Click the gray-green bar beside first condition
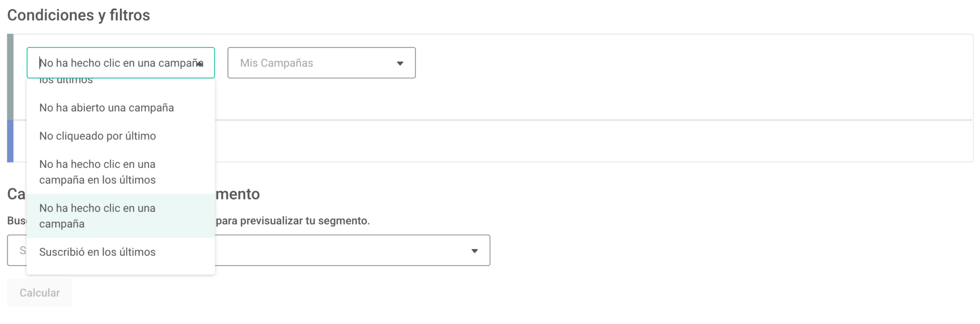Viewport: 980px width, 324px height. pos(10,77)
